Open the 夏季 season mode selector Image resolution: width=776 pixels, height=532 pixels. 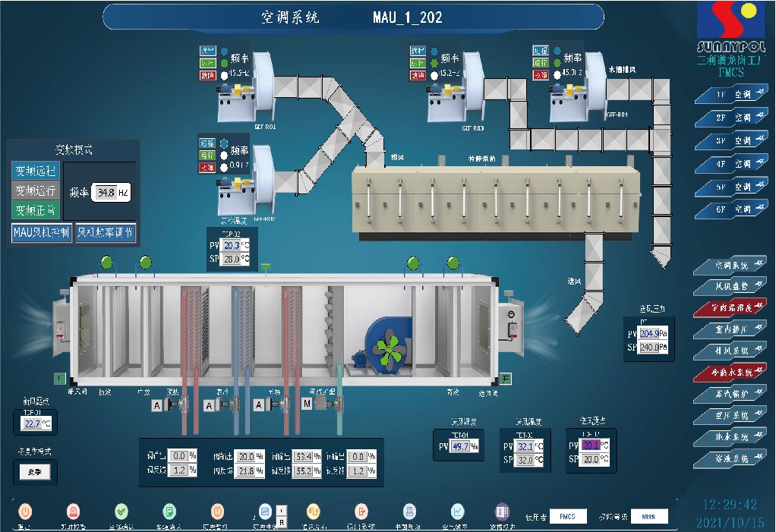(34, 472)
